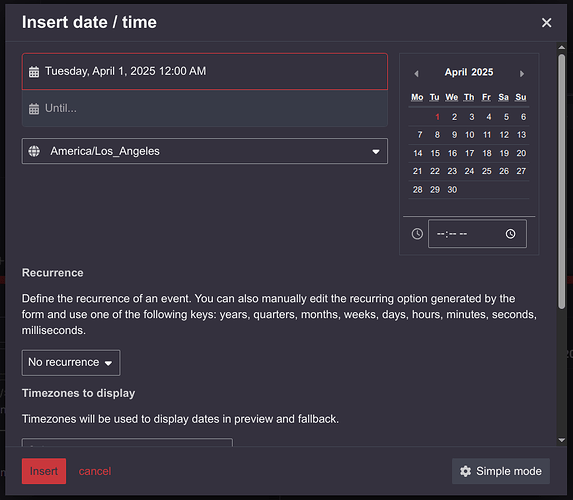The width and height of the screenshot is (573, 500).
Task: Select April 8 in calendar
Action: click(437, 135)
